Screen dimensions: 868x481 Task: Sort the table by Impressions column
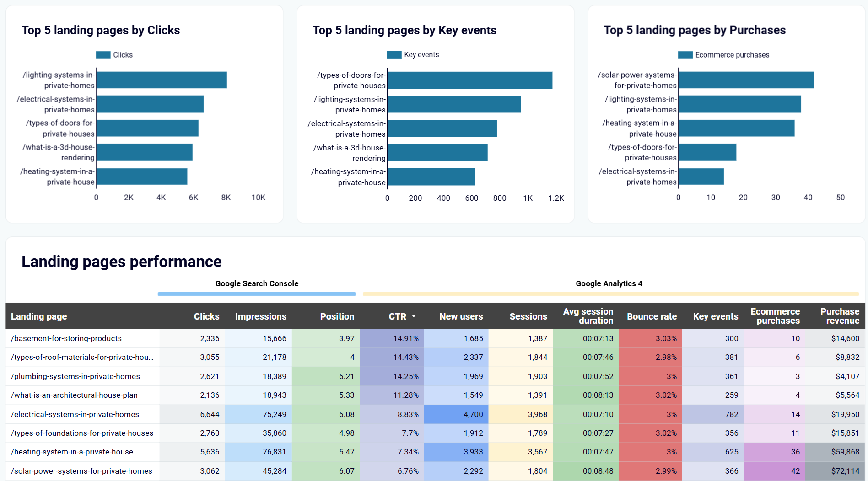pyautogui.click(x=260, y=316)
